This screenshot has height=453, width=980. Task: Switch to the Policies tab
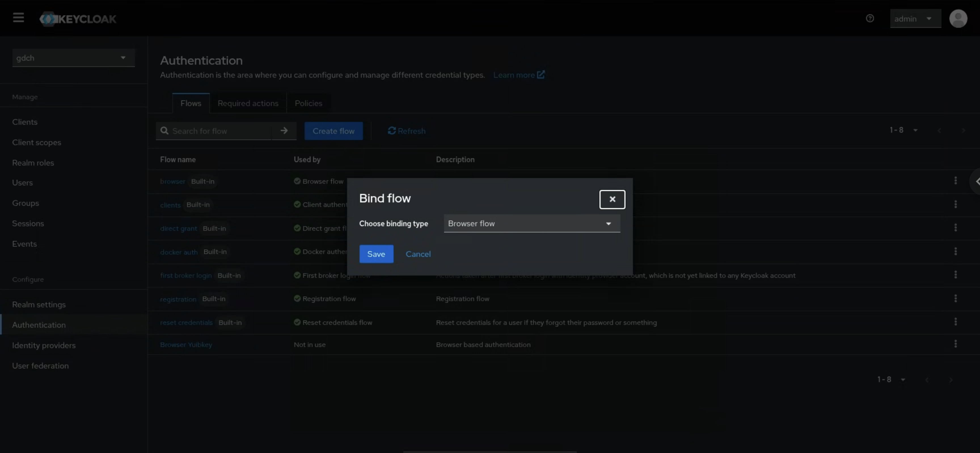pyautogui.click(x=308, y=103)
